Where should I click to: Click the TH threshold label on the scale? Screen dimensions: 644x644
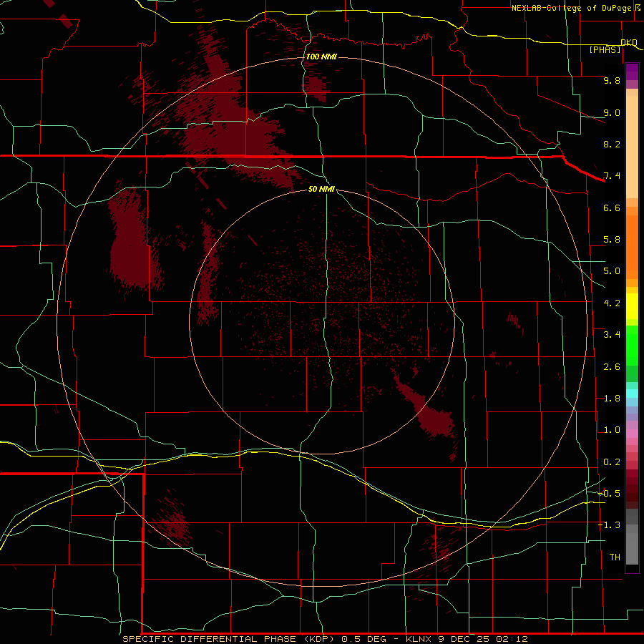click(615, 557)
